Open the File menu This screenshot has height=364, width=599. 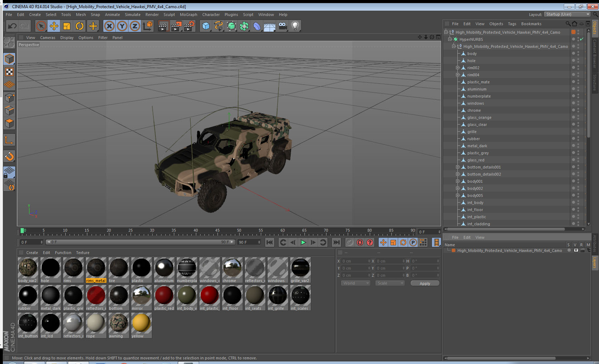[9, 15]
